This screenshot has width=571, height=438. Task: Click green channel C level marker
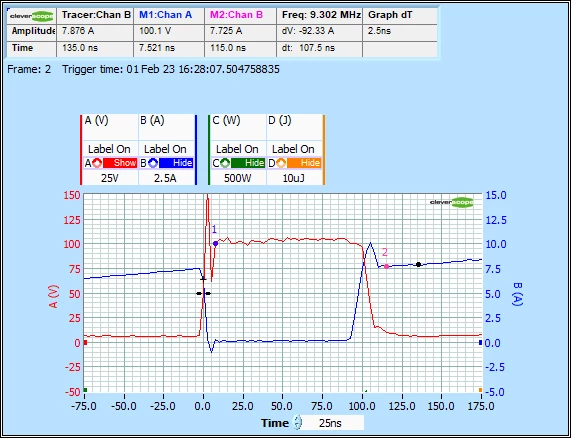[85, 390]
